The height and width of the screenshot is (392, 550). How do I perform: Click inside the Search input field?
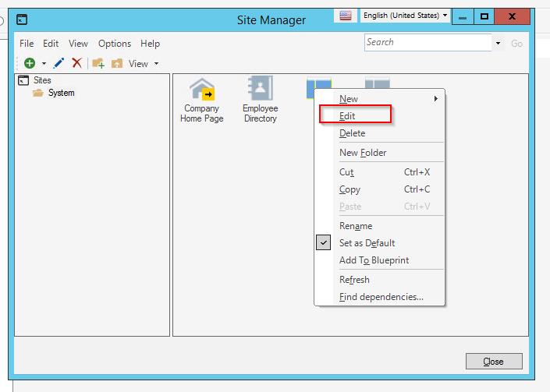[x=428, y=43]
